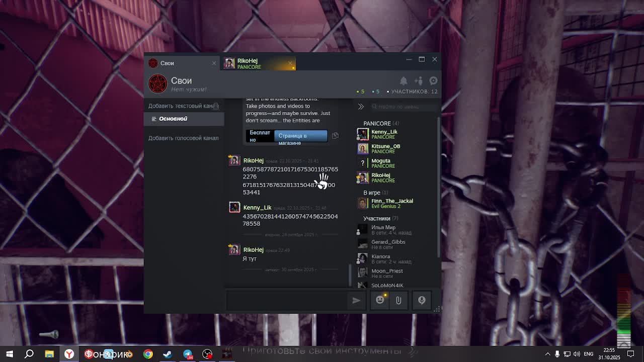644x362 pixels.
Task: Show hidden system tray icons
Action: (x=548, y=354)
